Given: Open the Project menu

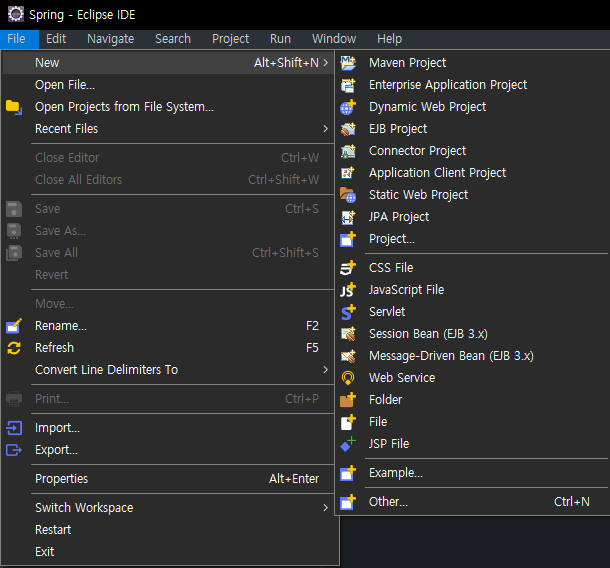Looking at the screenshot, I should [230, 39].
